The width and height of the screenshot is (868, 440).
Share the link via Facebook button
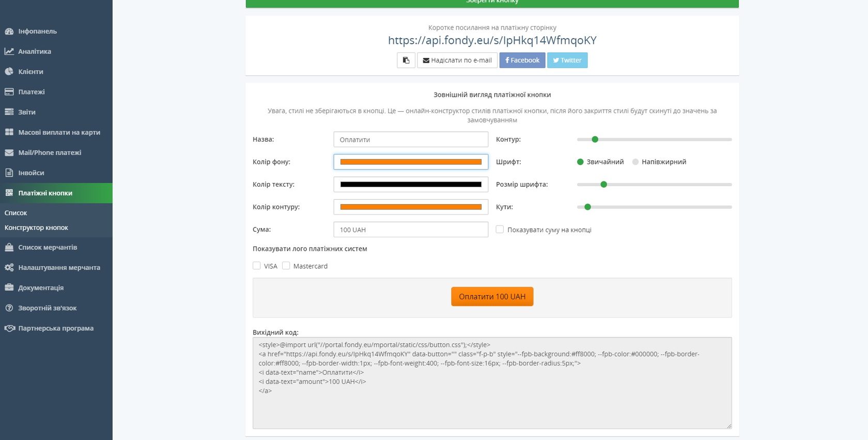[522, 60]
